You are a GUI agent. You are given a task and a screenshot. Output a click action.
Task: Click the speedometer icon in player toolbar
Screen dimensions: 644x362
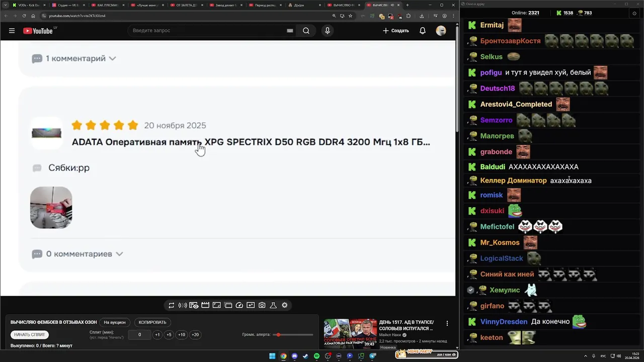point(239,305)
